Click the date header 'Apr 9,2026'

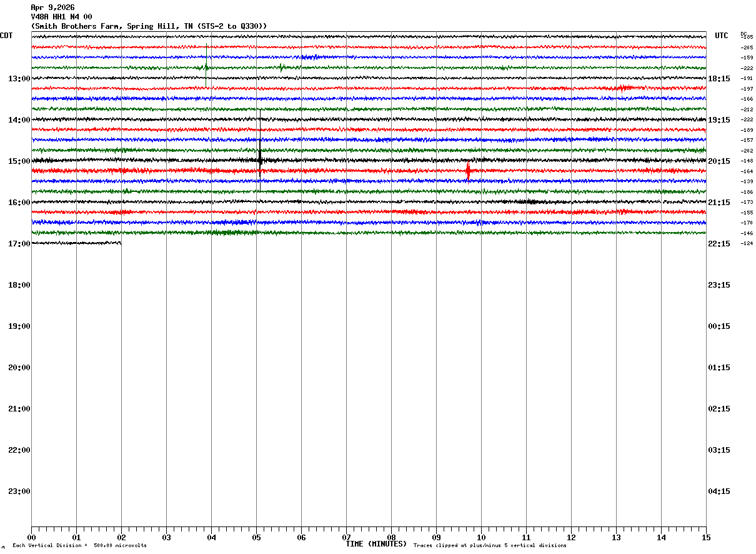(x=52, y=8)
